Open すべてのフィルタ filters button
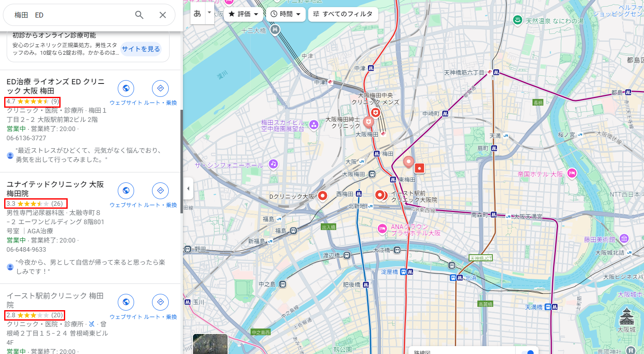Screen dimensions: 644x354 (x=343, y=14)
